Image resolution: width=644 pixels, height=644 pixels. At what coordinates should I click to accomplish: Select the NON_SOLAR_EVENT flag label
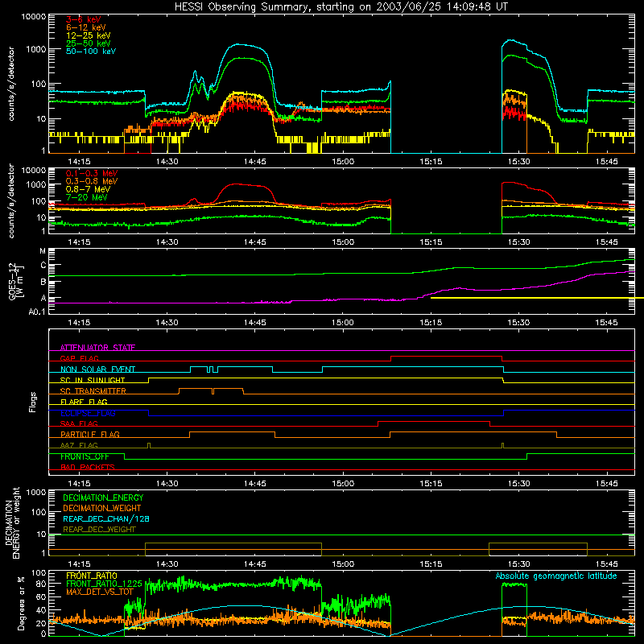[97, 369]
